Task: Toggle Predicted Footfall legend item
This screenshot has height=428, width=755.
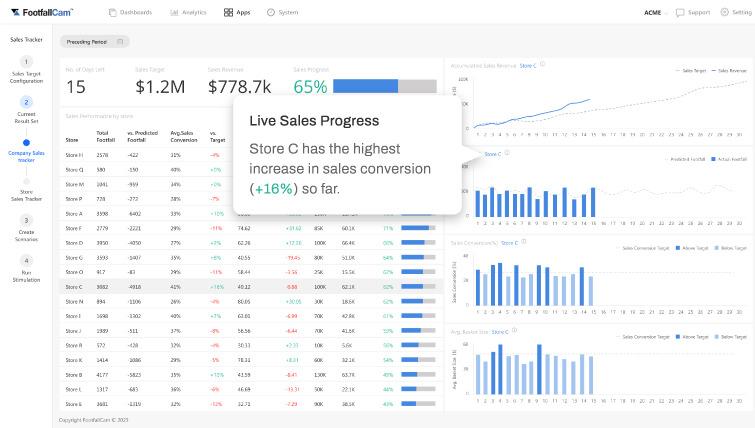Action: 684,159
